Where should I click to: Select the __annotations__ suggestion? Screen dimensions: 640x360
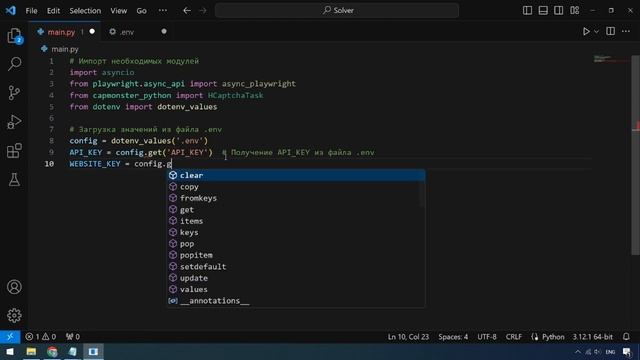pyautogui.click(x=296, y=301)
